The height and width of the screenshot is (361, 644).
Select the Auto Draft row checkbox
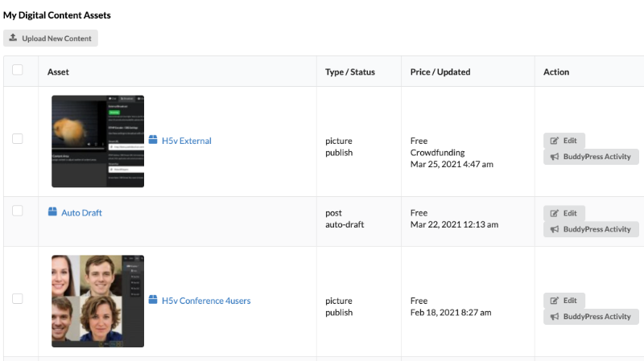click(18, 211)
